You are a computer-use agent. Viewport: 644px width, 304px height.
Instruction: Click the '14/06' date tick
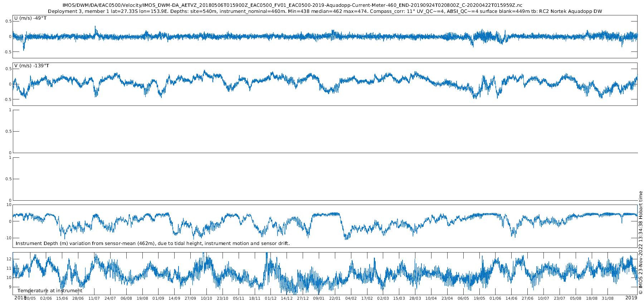click(512, 299)
